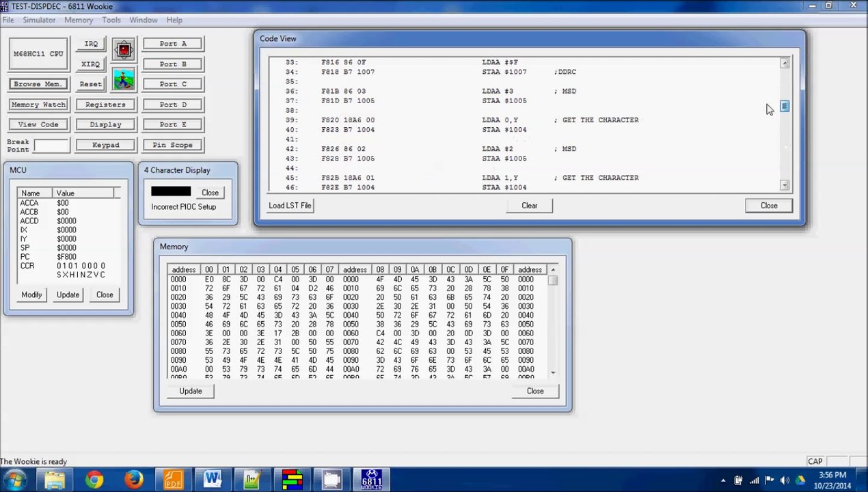Open the Simulator menu
868x492 pixels.
pyautogui.click(x=39, y=20)
